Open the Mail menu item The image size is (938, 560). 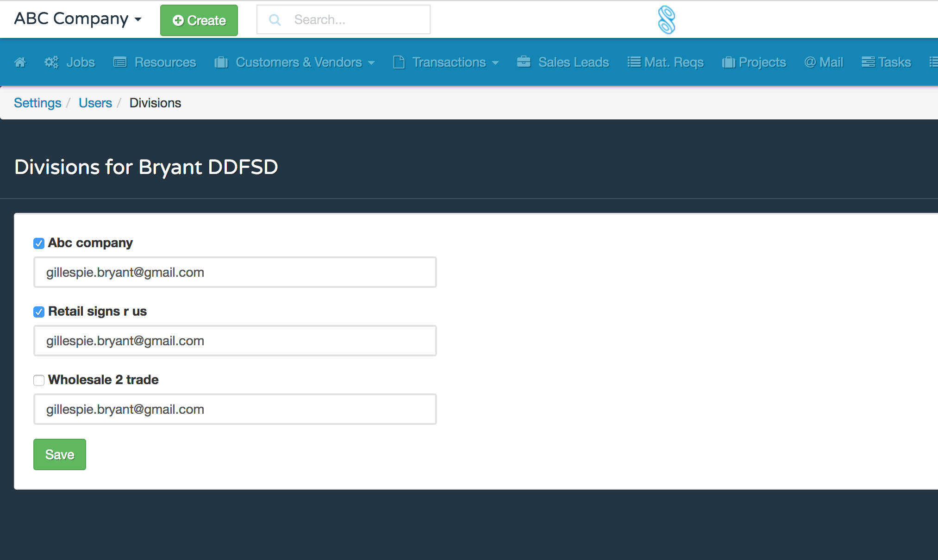point(824,62)
